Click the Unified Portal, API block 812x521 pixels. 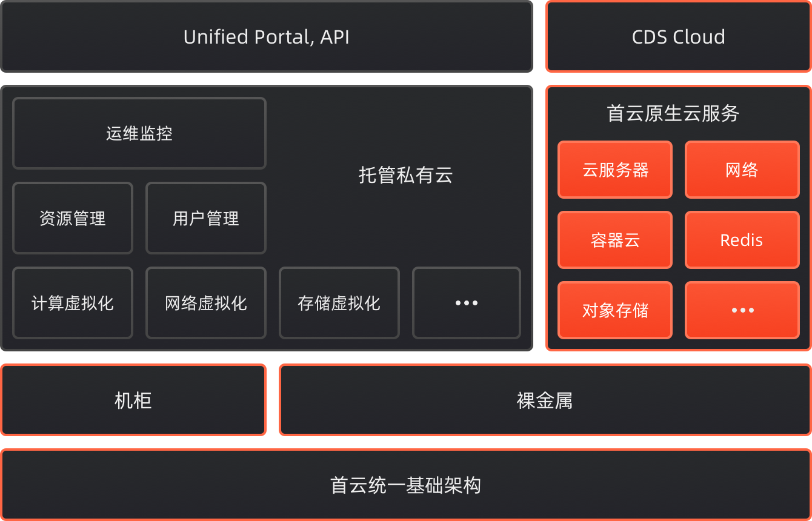click(267, 36)
